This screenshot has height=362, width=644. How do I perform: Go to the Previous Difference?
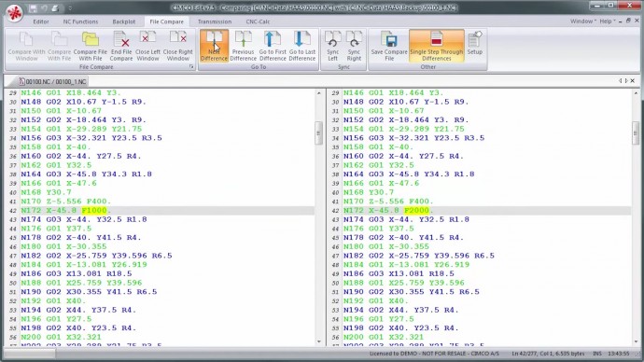pyautogui.click(x=243, y=46)
